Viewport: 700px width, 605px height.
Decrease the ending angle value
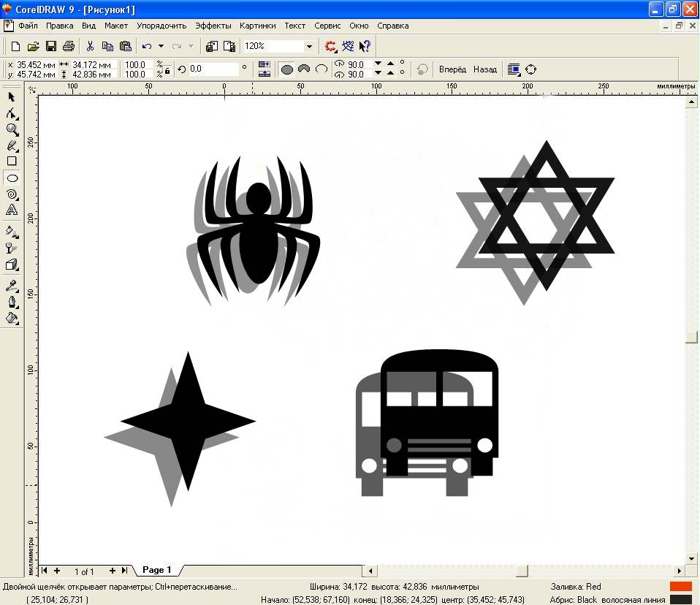point(378,73)
